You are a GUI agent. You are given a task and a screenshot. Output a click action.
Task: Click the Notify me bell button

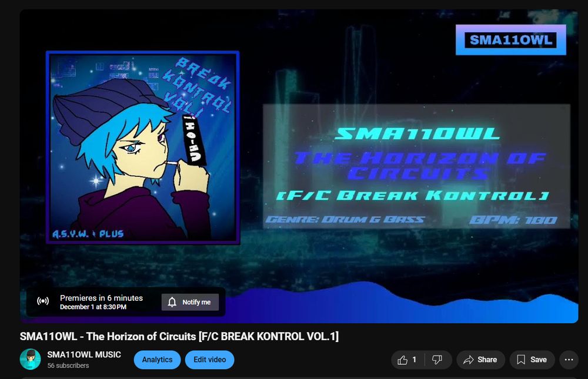tap(190, 302)
